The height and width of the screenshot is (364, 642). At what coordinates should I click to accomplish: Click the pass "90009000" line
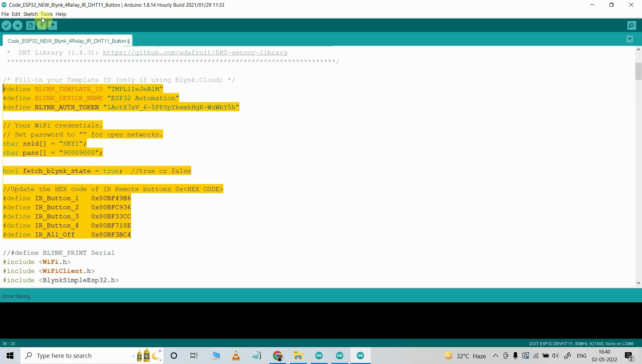pos(53,153)
